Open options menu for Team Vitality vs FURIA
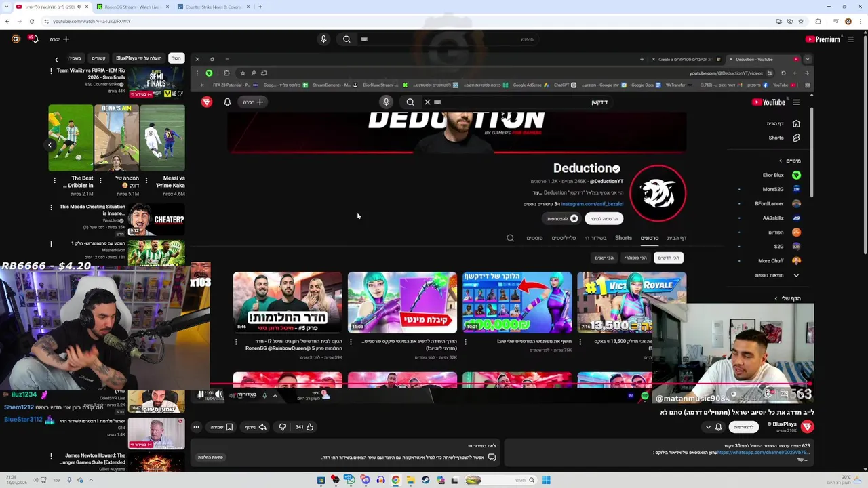 (51, 70)
